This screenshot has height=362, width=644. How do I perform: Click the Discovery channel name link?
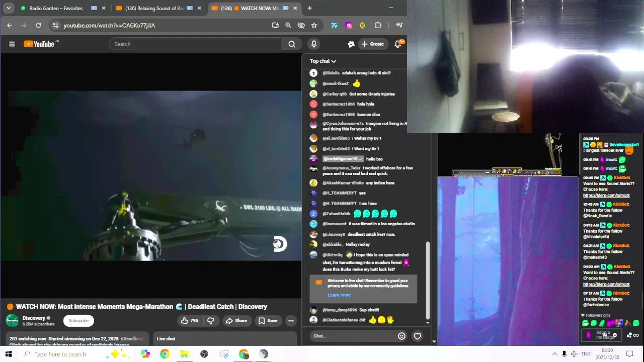click(x=34, y=318)
